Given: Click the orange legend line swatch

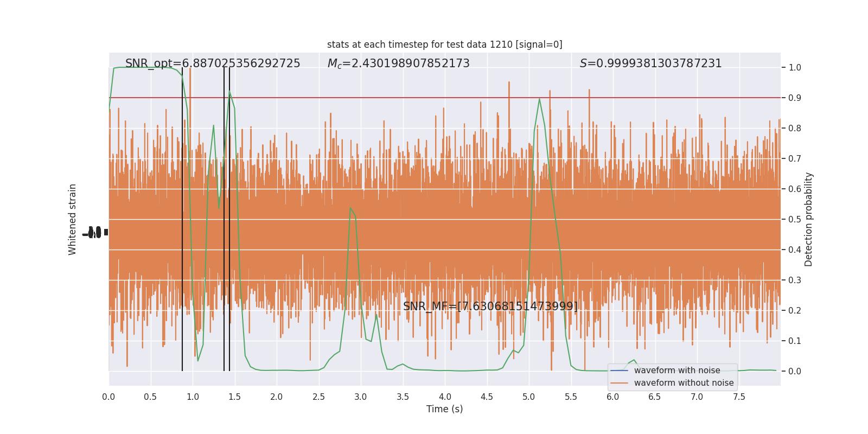Looking at the screenshot, I should pos(620,383).
